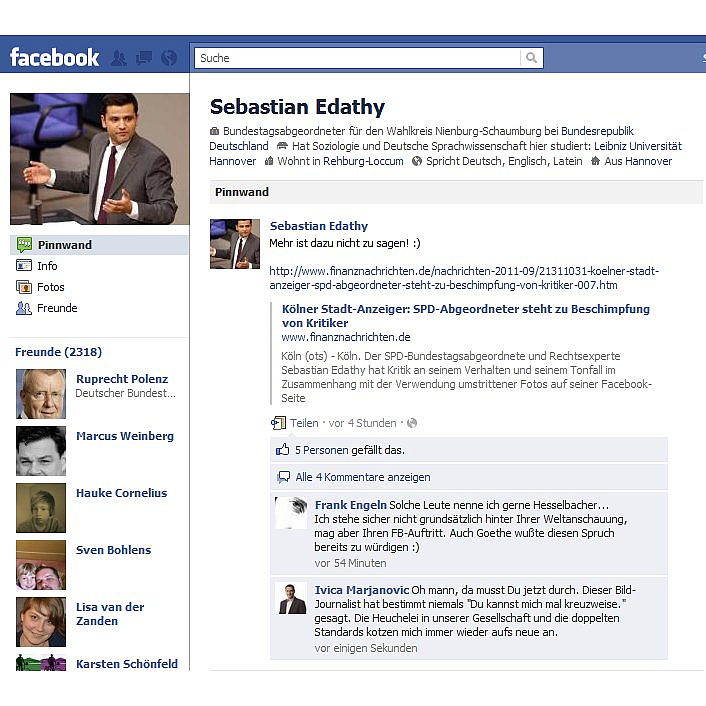Expand Alle 4 Kommentare anzeigen
Viewport: 706px width, 706px height.
point(363,477)
